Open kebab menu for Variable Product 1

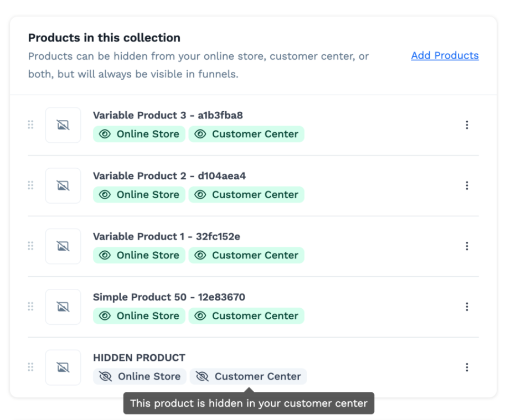coord(467,246)
